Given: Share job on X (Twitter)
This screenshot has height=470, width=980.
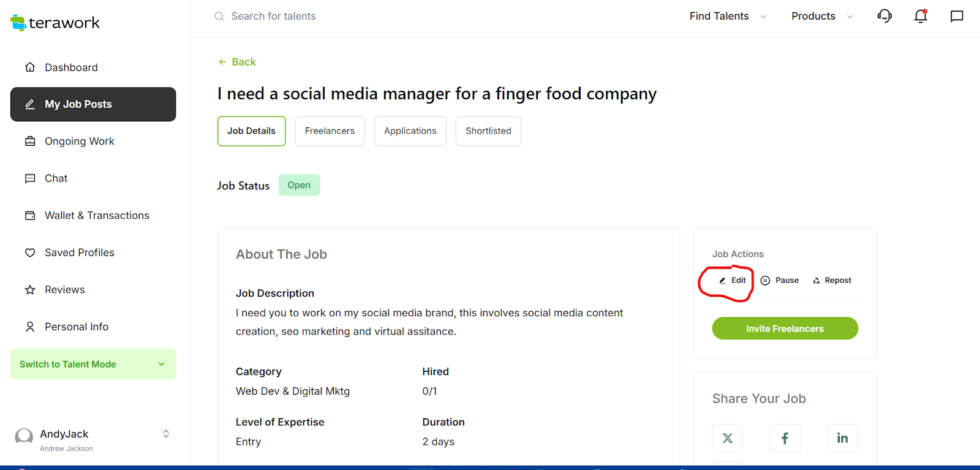Looking at the screenshot, I should coord(728,438).
